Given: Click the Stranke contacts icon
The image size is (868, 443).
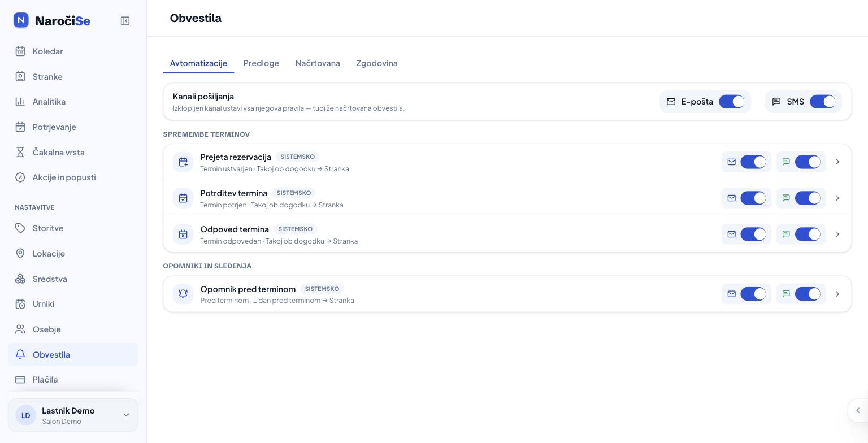Looking at the screenshot, I should pos(20,77).
